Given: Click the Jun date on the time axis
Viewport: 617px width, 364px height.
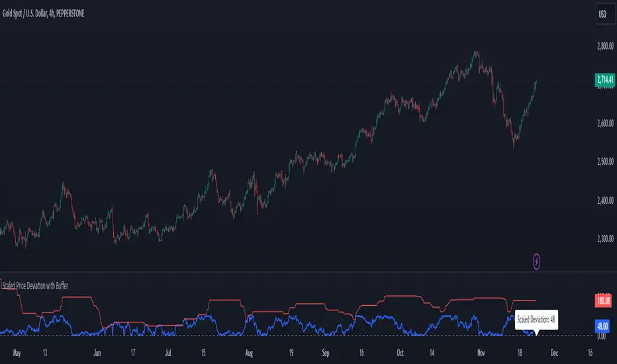Looking at the screenshot, I should (97, 353).
